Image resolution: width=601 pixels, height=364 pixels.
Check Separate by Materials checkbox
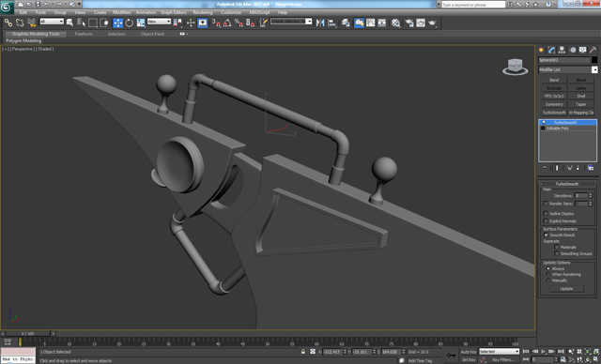click(x=557, y=248)
